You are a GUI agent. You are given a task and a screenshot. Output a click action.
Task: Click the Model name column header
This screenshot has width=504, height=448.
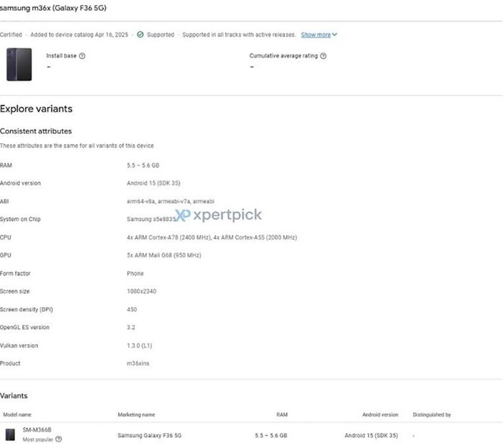(17, 415)
